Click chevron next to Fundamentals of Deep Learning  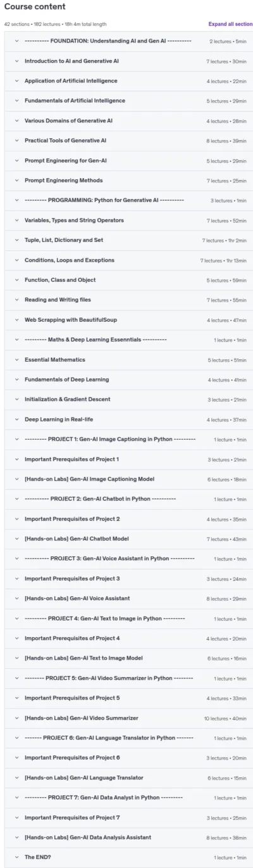pos(16,379)
